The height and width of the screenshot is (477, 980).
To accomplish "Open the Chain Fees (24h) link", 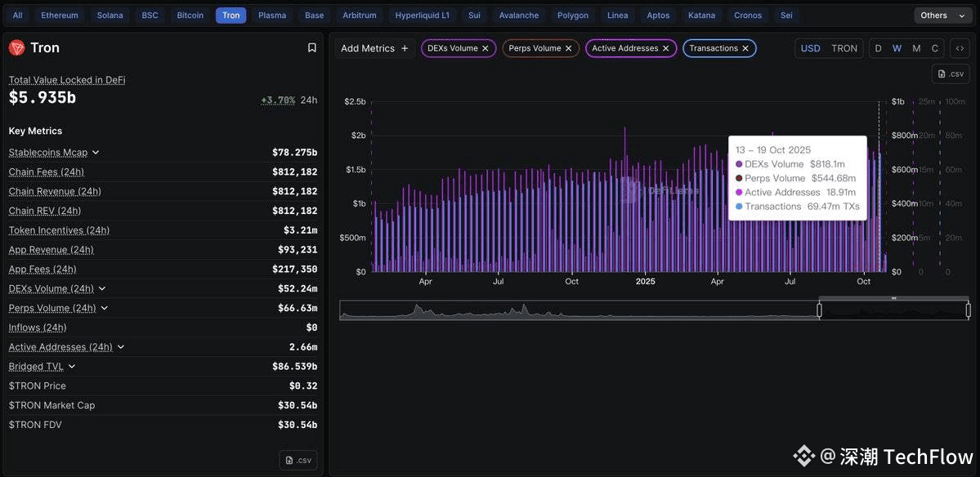I will click(x=46, y=172).
